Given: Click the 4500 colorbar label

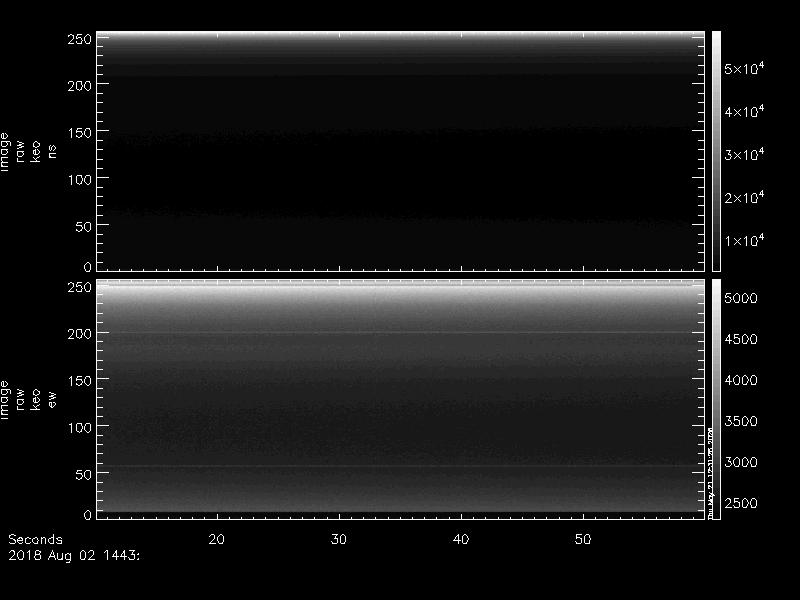Looking at the screenshot, I should 741,339.
